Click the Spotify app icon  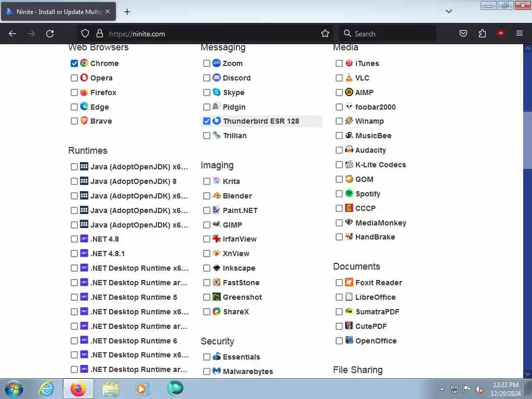point(349,193)
